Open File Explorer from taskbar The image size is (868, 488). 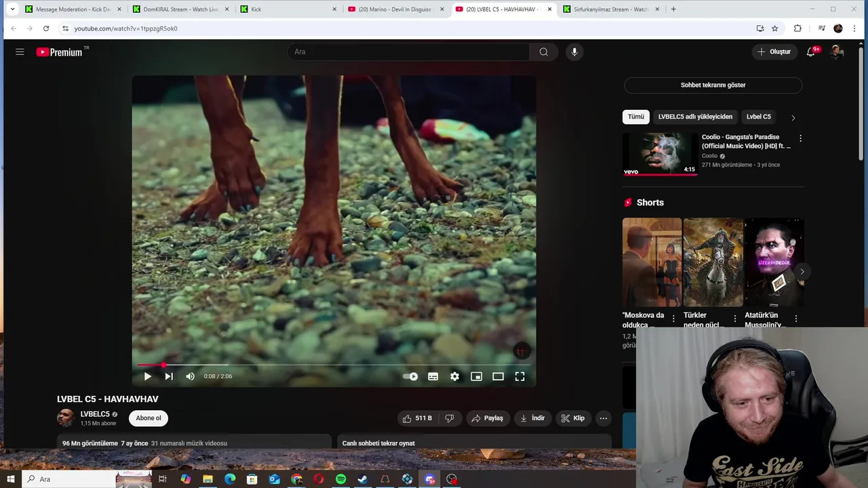pos(208,479)
